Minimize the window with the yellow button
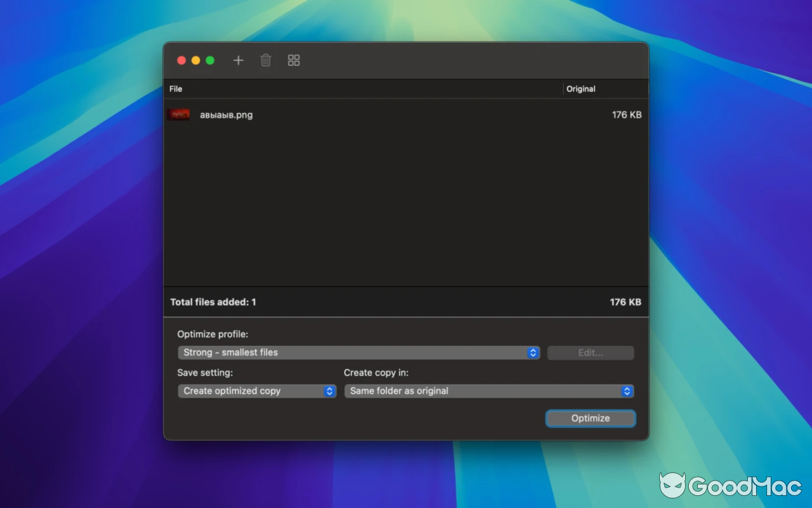This screenshot has width=812, height=508. 196,60
